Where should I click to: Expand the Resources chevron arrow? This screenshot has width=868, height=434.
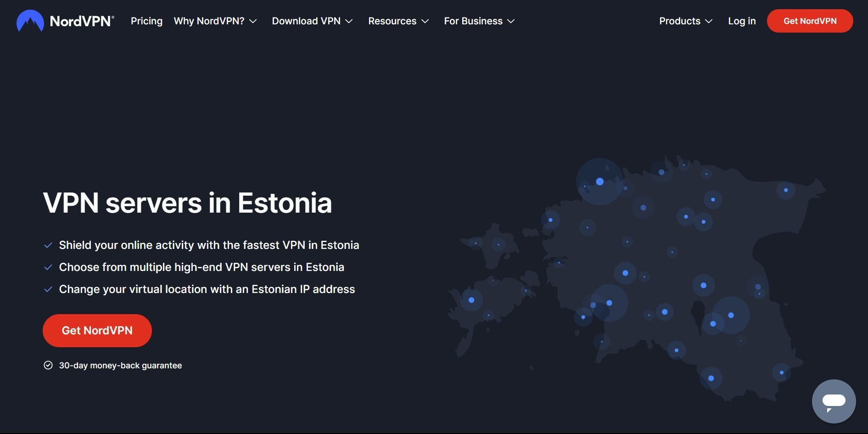tap(425, 21)
